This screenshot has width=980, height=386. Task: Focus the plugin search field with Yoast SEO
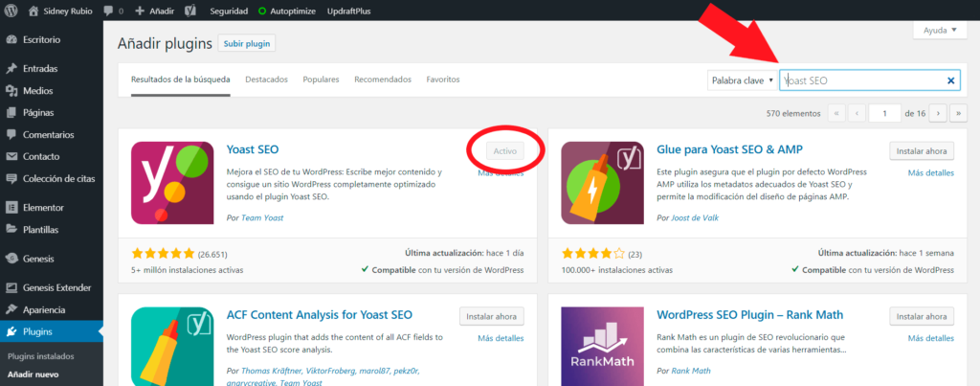point(869,80)
